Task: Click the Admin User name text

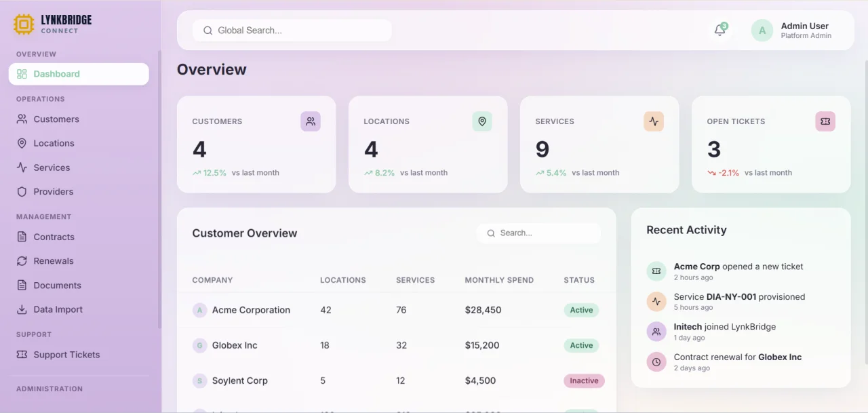Action: [x=805, y=26]
